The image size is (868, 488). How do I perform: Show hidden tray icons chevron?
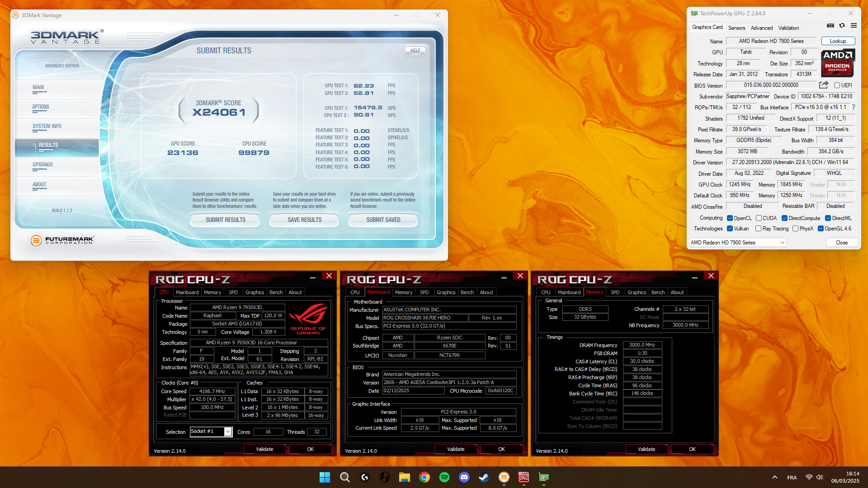(x=774, y=477)
